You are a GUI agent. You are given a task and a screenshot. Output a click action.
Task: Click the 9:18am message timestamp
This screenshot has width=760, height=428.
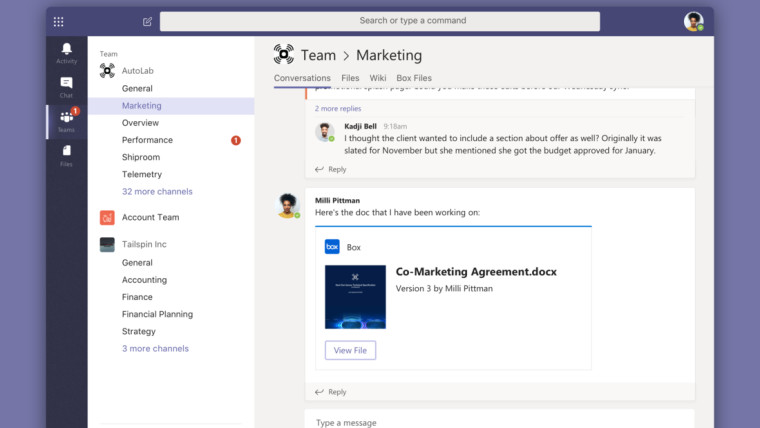coord(395,127)
